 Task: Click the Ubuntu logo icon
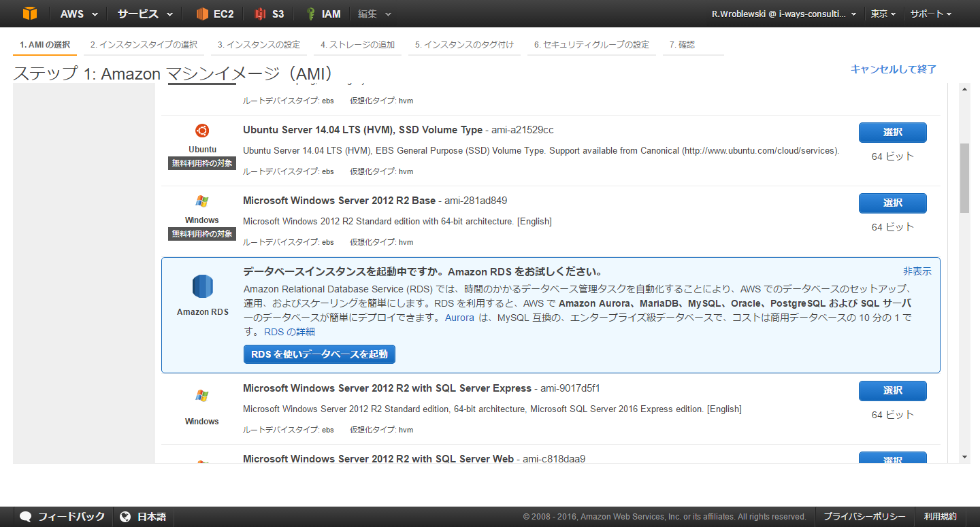point(202,131)
